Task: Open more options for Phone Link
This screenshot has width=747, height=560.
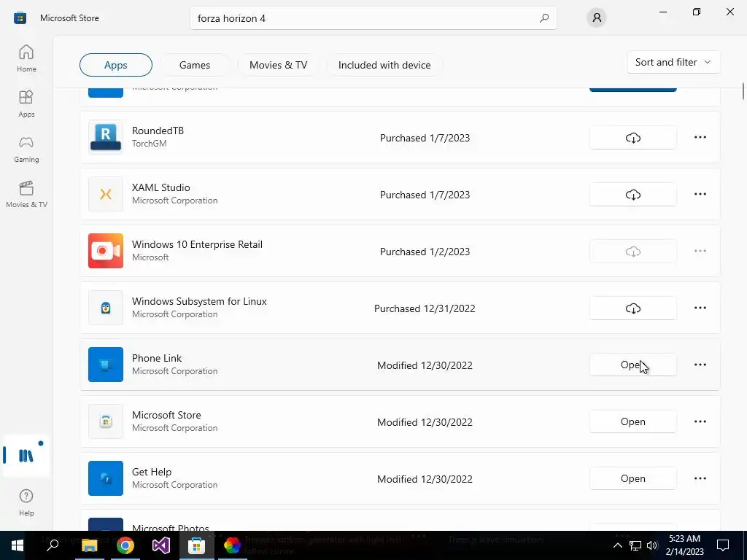Action: click(700, 365)
